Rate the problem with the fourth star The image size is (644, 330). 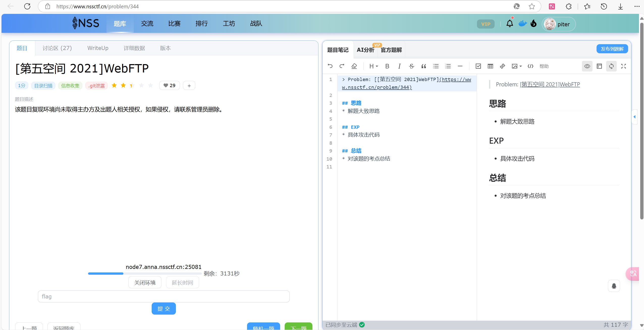click(141, 85)
